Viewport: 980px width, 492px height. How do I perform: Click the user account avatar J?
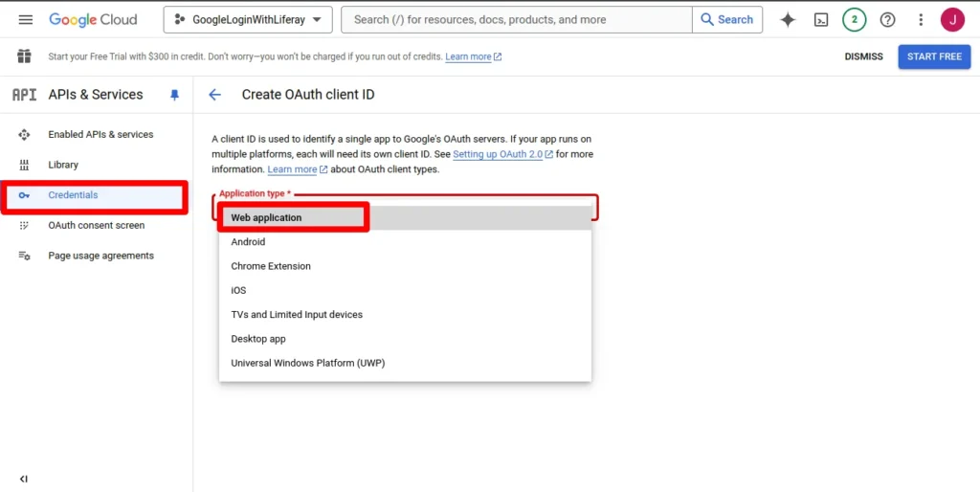(952, 19)
